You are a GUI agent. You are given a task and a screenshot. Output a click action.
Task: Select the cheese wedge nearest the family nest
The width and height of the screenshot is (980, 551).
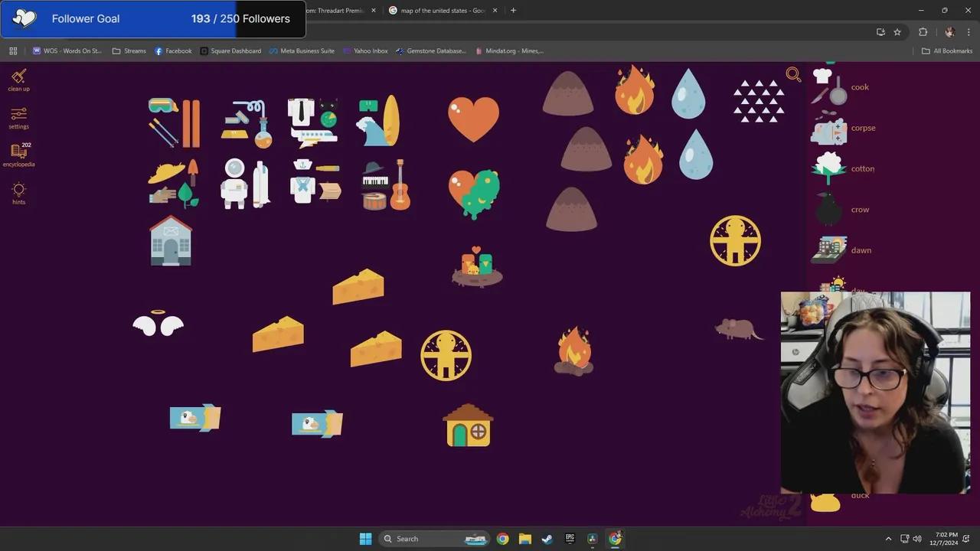point(358,286)
